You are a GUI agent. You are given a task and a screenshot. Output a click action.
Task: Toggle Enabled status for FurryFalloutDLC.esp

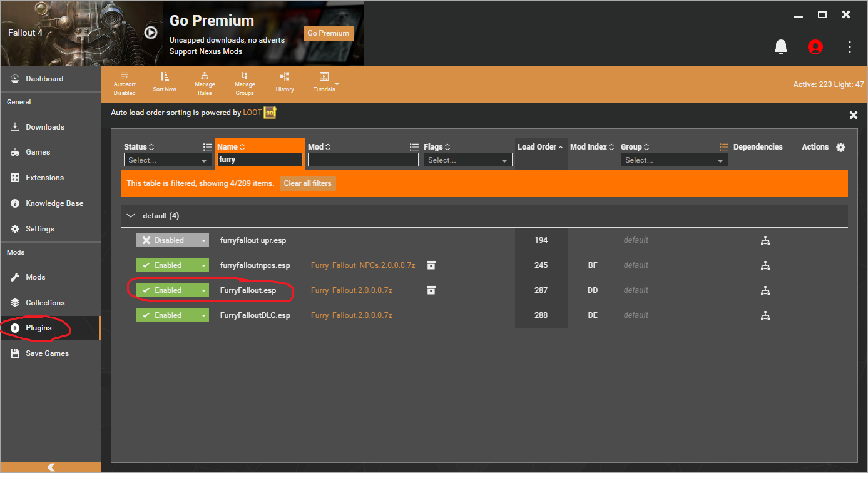tap(166, 315)
